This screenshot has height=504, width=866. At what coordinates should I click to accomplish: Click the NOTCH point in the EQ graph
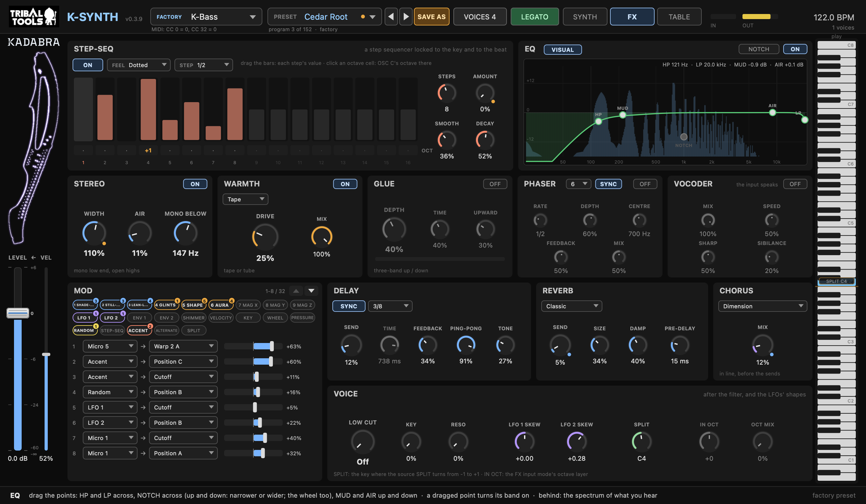(x=684, y=136)
